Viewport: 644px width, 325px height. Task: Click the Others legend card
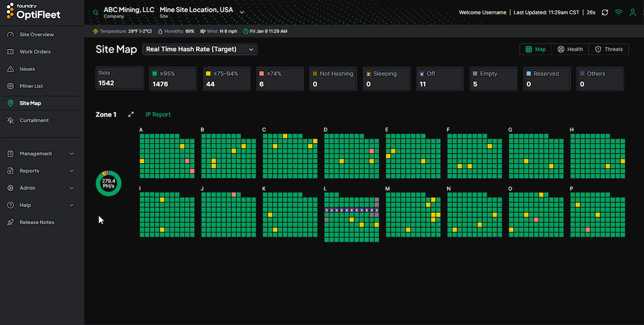pyautogui.click(x=600, y=79)
